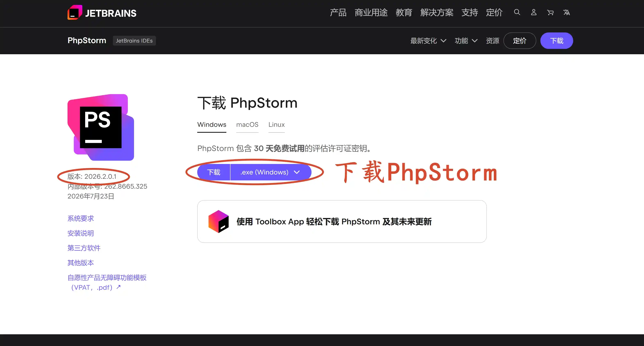Select the Windows tab
Viewport: 644px width, 346px height.
[x=212, y=125]
